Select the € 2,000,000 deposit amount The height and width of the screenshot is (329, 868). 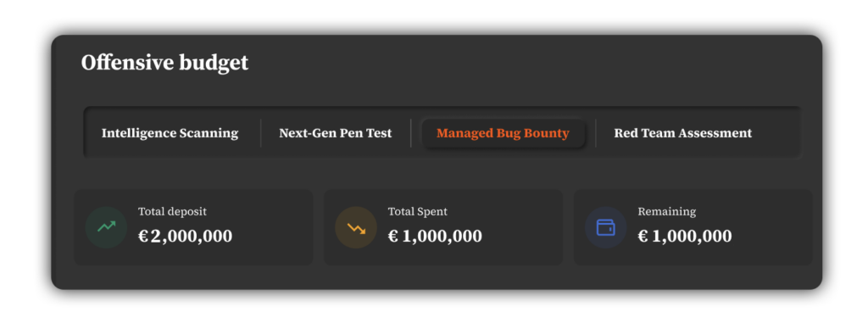[186, 237]
